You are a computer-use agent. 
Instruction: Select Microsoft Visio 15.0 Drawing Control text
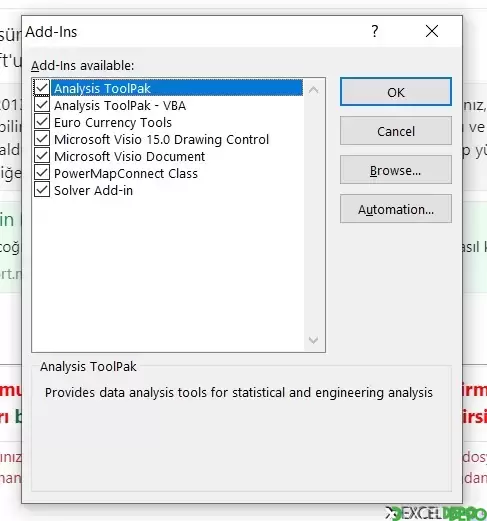(x=161, y=139)
